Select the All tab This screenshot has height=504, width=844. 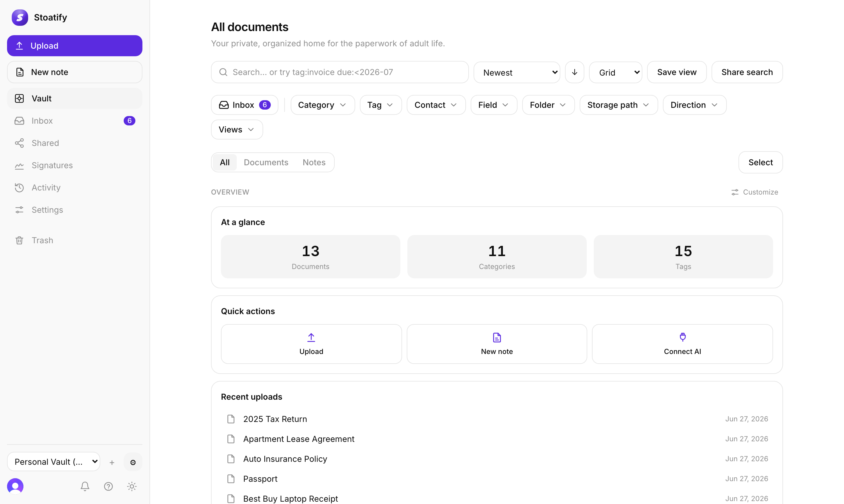(x=225, y=162)
